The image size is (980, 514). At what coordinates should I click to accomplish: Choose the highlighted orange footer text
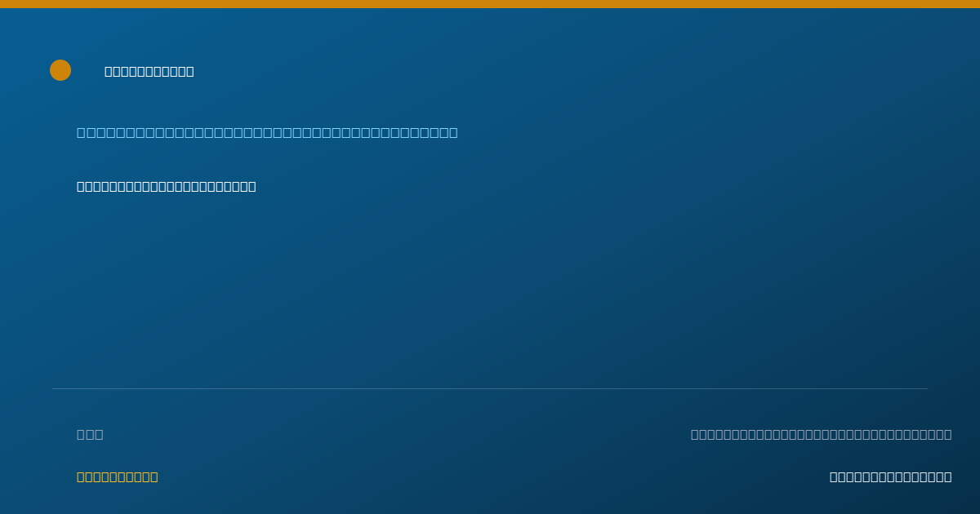pos(118,476)
